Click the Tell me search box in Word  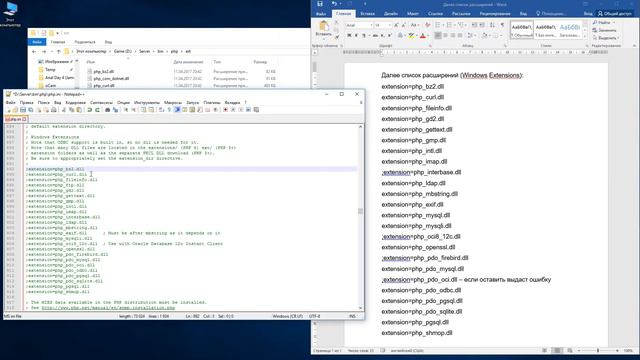(x=551, y=14)
